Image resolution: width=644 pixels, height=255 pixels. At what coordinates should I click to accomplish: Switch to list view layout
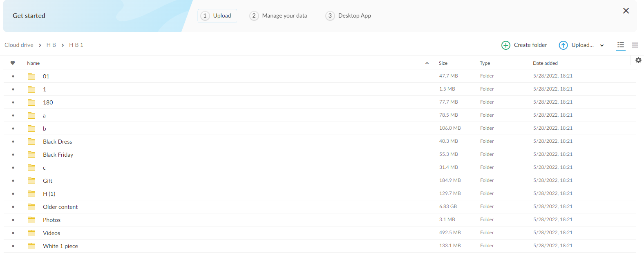[x=620, y=45]
